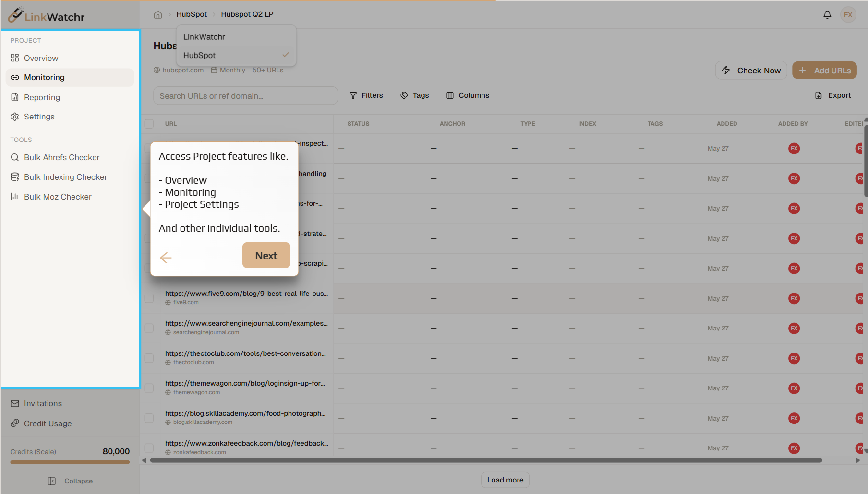Click Load more button
868x494 pixels.
(x=505, y=480)
